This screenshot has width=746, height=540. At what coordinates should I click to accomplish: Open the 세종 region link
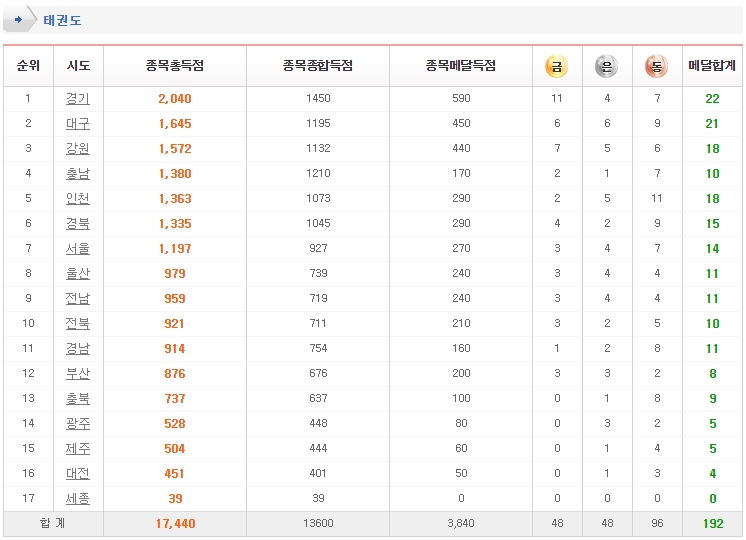point(78,499)
